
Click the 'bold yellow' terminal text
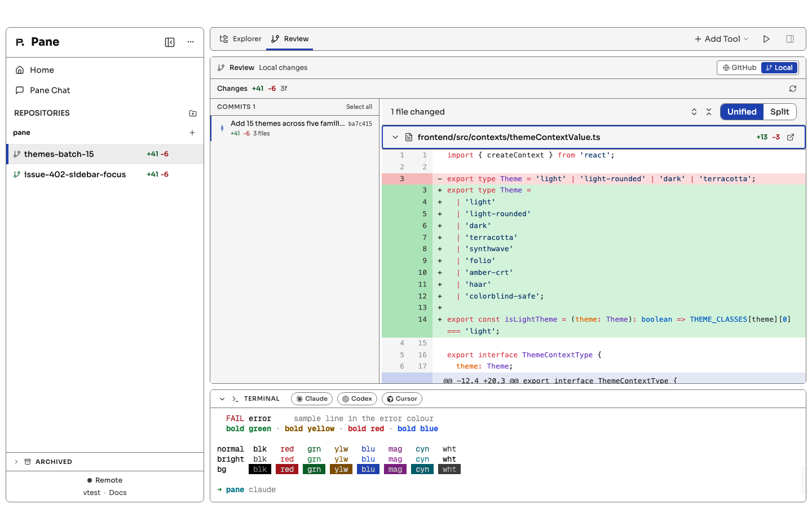[310, 429]
